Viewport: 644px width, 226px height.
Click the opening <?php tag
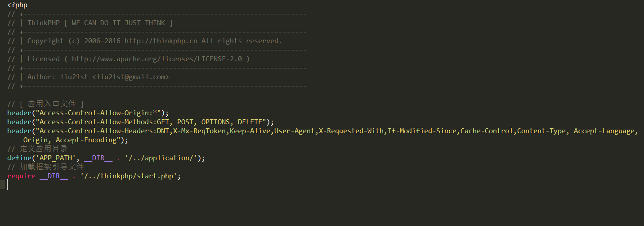17,5
